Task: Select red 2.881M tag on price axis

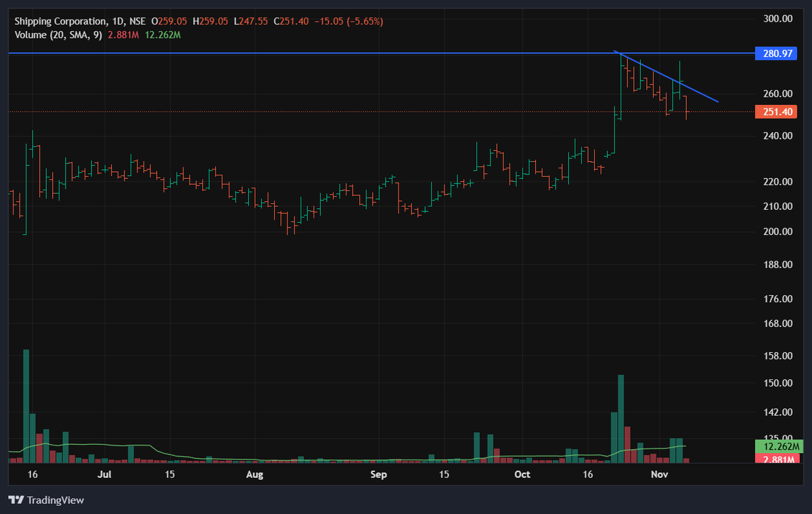Action: point(777,458)
